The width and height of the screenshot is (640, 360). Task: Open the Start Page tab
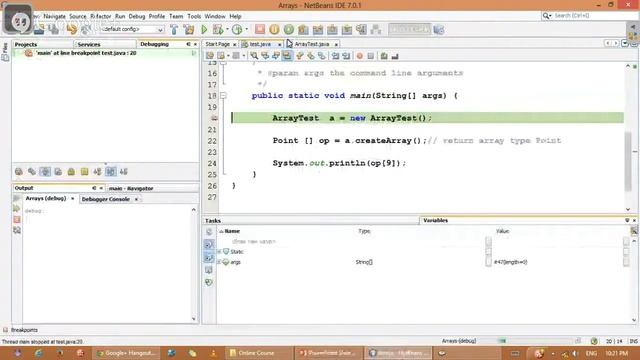click(217, 44)
